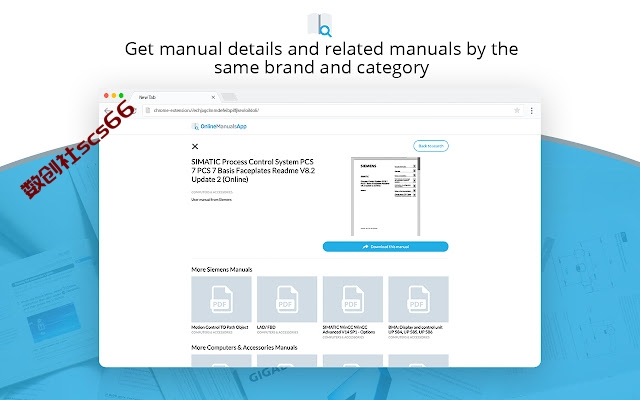Click the Download this manual button

[385, 247]
